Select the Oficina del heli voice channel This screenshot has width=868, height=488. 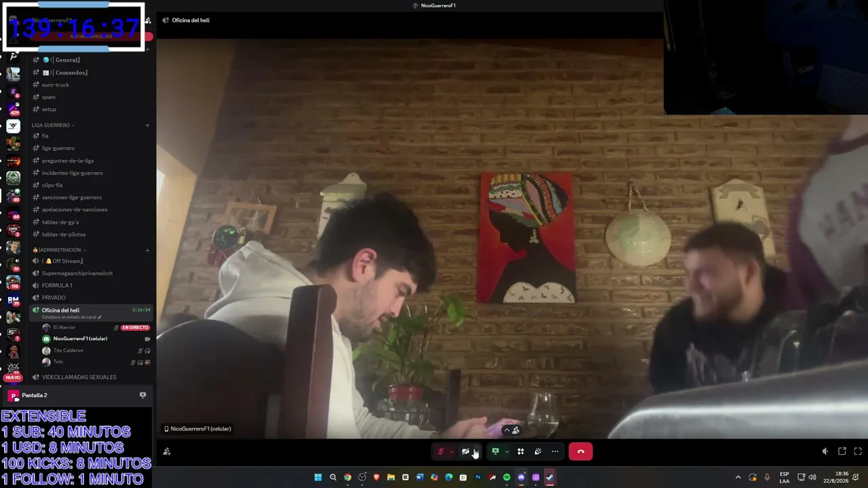(x=91, y=312)
